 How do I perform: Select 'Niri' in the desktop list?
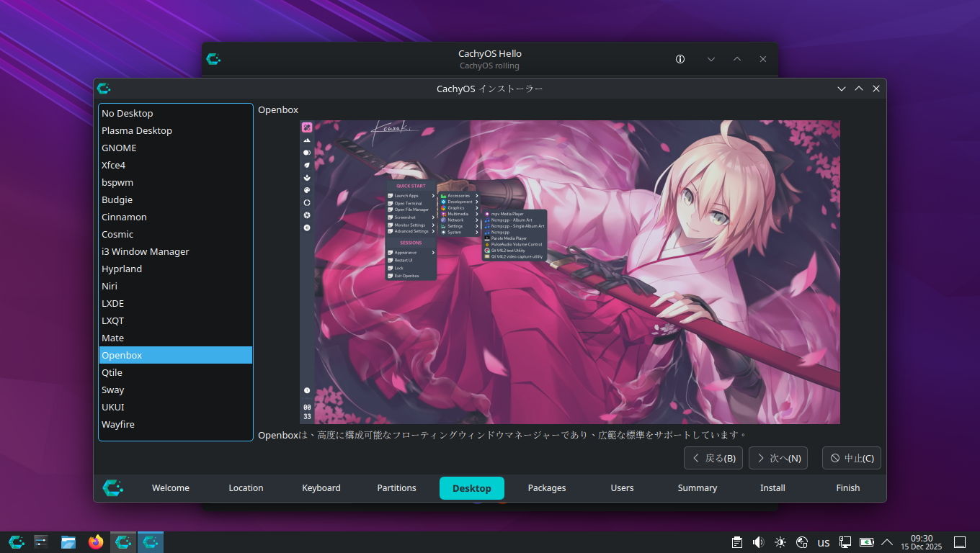[176, 286]
